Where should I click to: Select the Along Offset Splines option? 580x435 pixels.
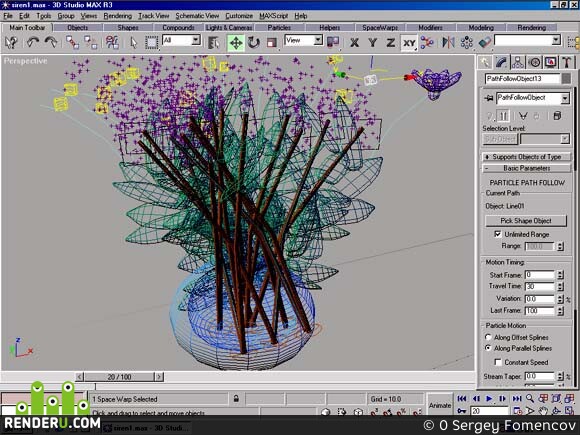[488, 337]
